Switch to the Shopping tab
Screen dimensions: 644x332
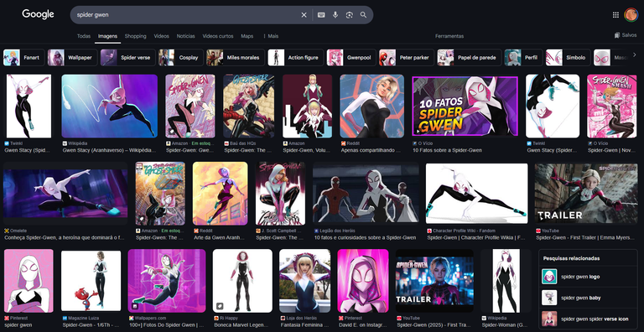pos(136,36)
